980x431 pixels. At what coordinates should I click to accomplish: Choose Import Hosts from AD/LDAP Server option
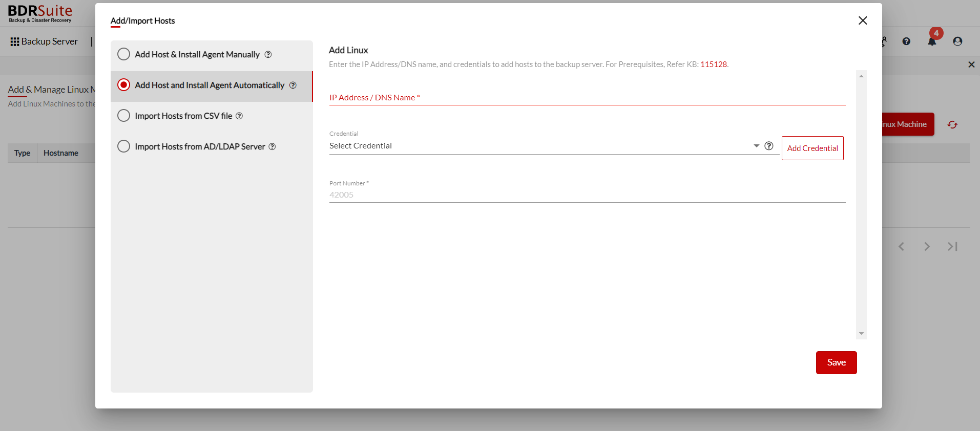[123, 146]
